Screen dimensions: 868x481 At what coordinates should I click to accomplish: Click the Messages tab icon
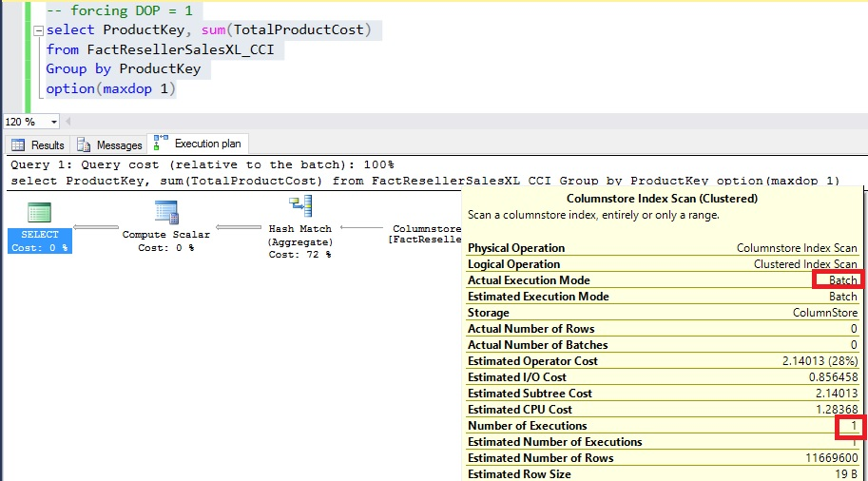(x=84, y=145)
